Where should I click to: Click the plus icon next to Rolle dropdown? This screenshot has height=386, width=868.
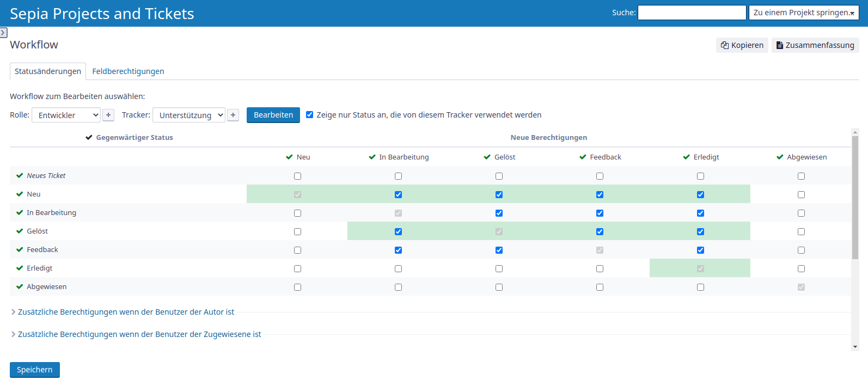click(x=108, y=115)
